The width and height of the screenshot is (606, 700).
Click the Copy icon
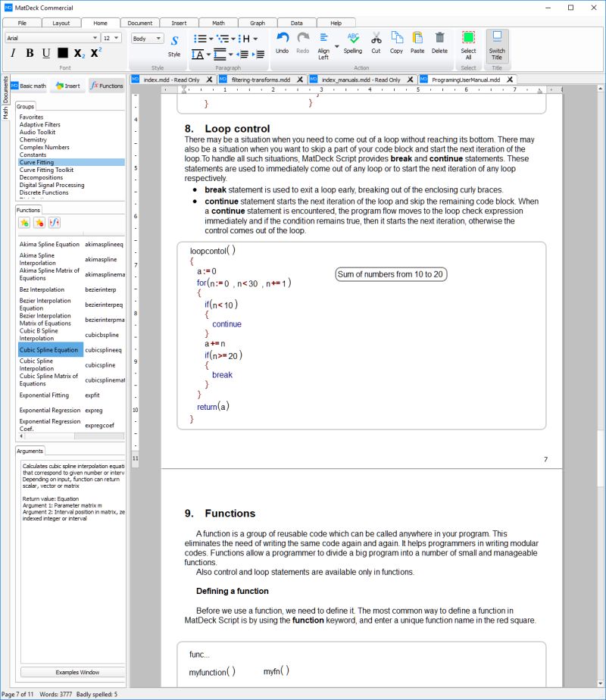tap(396, 43)
